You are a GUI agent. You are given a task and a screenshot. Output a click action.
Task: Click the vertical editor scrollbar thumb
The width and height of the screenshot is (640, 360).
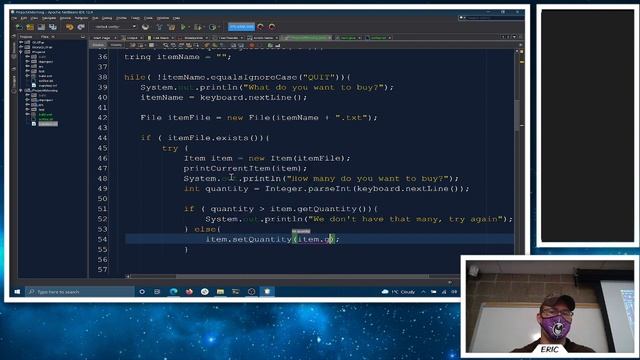click(517, 115)
